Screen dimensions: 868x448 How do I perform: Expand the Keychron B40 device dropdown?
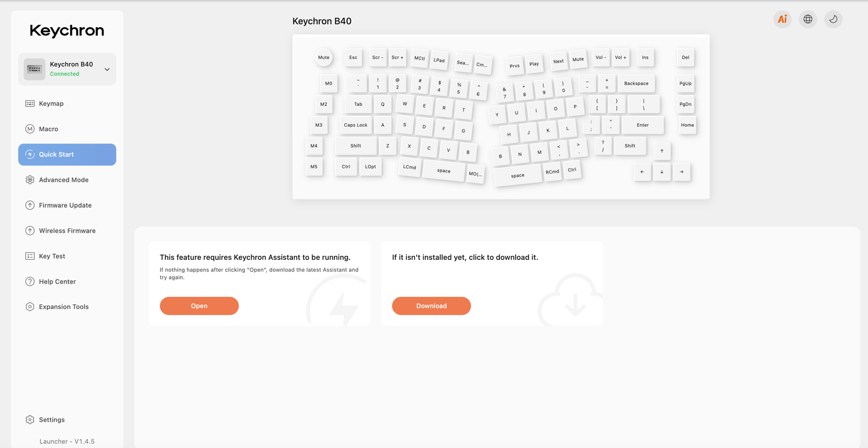tap(107, 69)
